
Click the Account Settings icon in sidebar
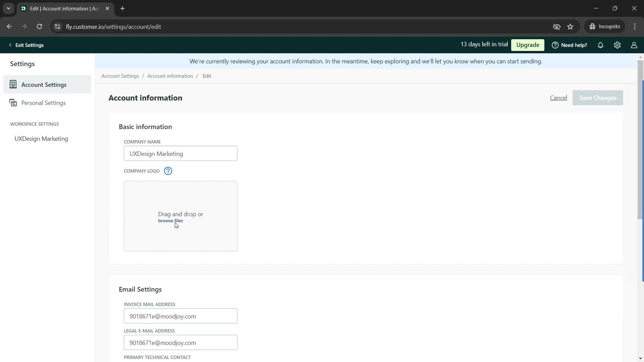click(13, 84)
